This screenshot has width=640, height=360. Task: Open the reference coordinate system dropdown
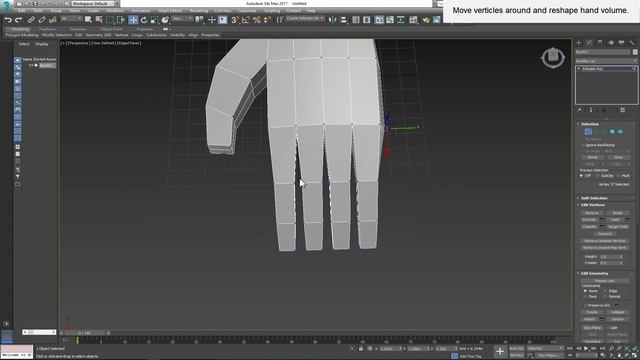pyautogui.click(x=182, y=19)
